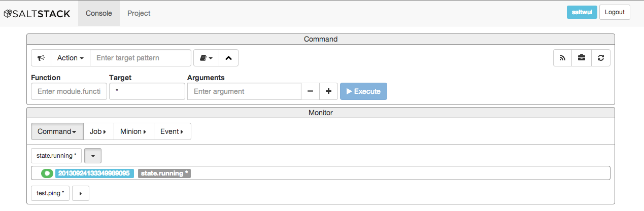Click the gray state.running * label

(x=164, y=173)
